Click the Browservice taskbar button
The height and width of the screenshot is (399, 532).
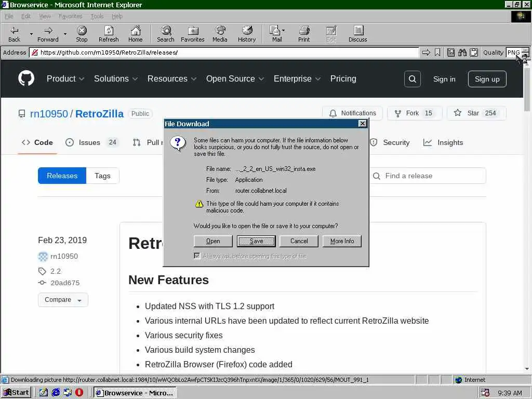[x=135, y=393]
